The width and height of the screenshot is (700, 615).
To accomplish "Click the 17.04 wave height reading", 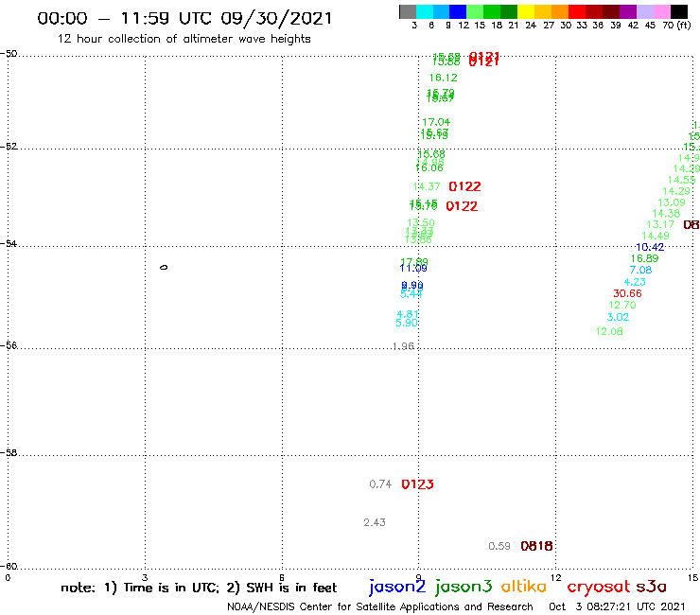I will click(436, 122).
